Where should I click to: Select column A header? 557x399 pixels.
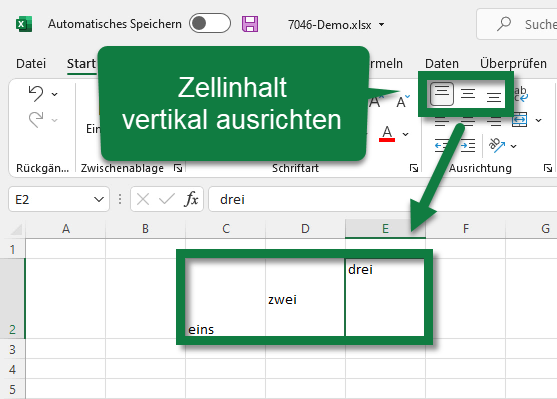66,228
